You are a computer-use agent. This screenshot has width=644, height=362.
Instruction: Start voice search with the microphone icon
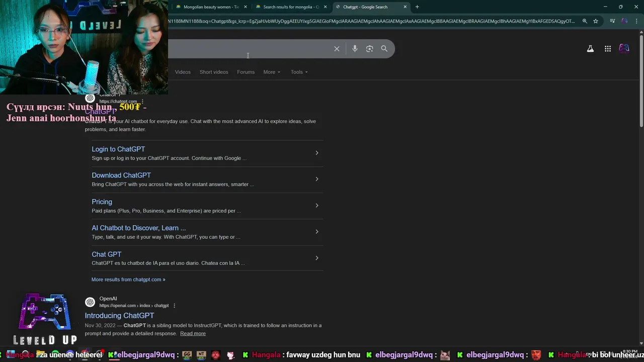pyautogui.click(x=355, y=49)
